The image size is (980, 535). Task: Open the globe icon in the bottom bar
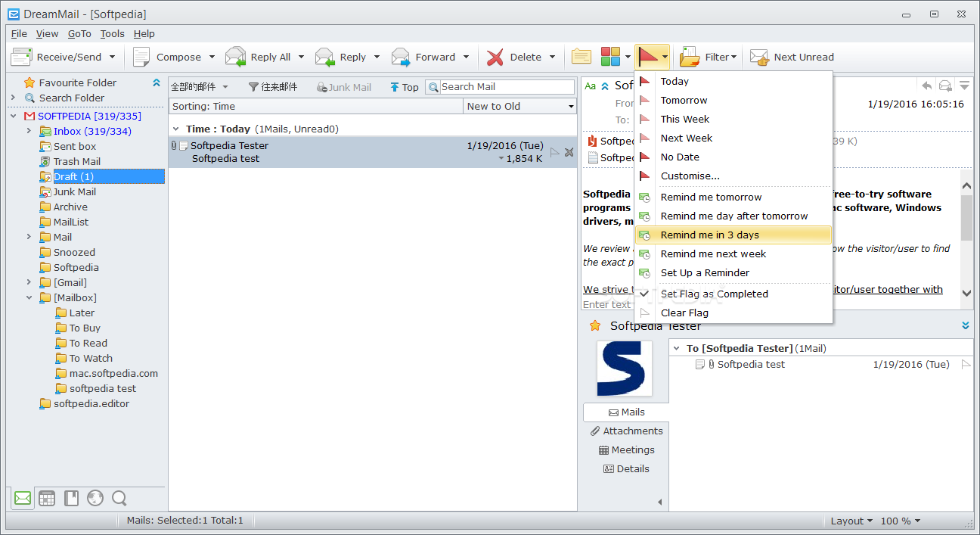coord(95,498)
